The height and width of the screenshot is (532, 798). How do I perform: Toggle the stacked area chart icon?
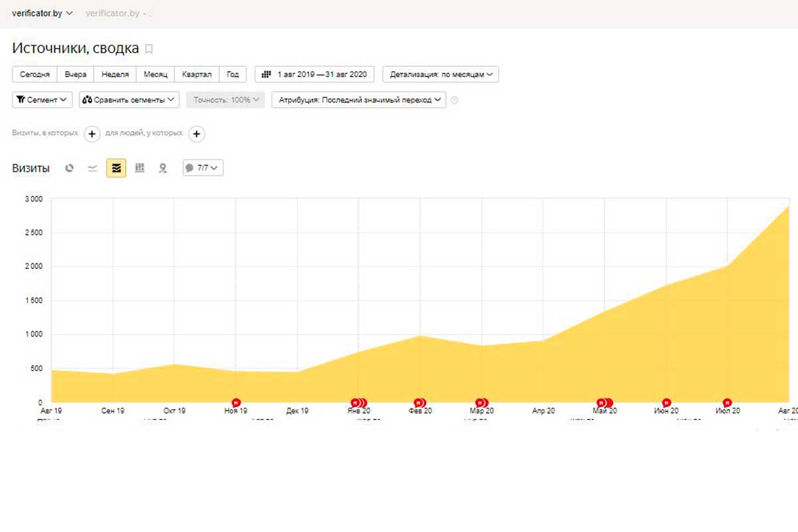tap(116, 168)
